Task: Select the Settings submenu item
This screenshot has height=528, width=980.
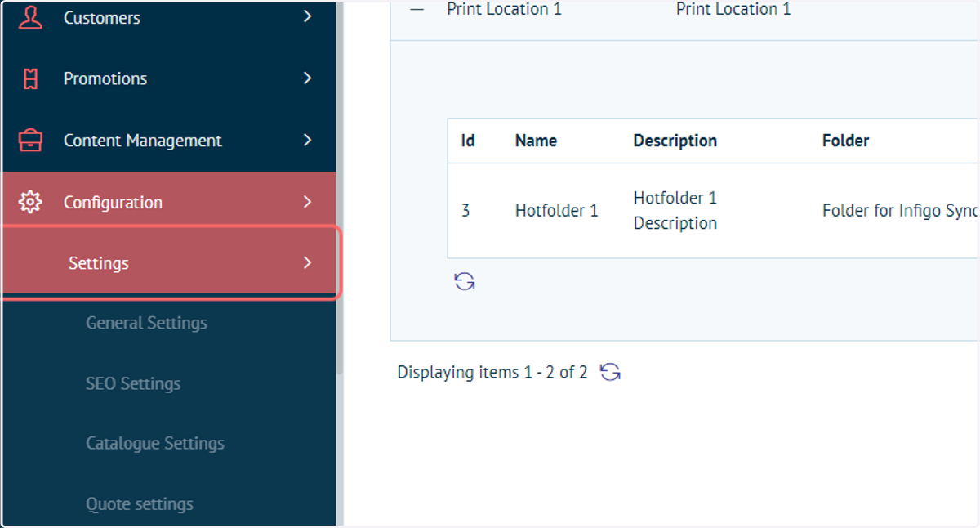Action: [x=169, y=263]
